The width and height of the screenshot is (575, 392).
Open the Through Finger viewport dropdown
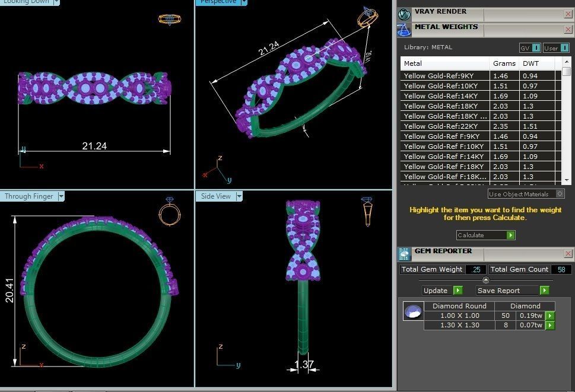pos(61,196)
